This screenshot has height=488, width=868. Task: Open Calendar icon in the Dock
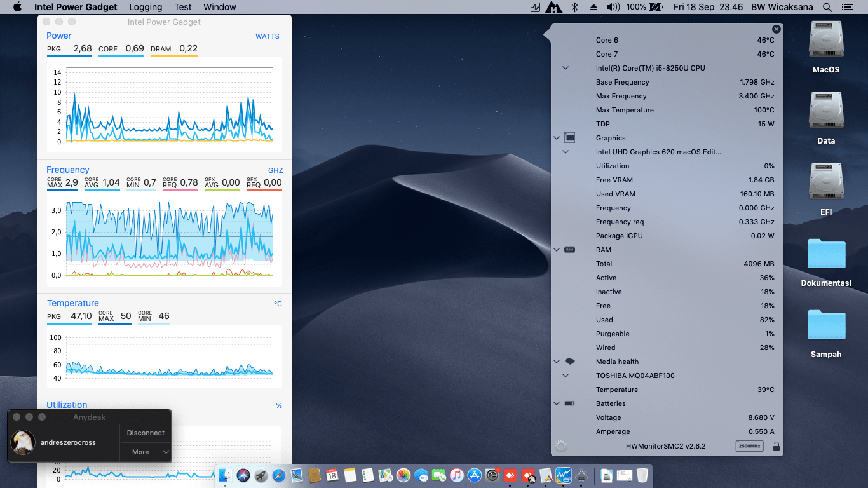332,475
